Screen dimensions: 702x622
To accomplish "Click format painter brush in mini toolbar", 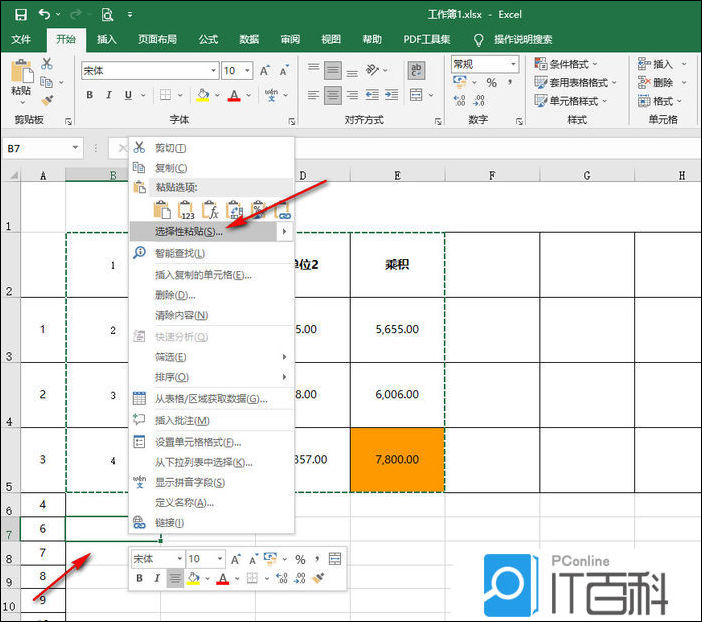I will pos(317,578).
